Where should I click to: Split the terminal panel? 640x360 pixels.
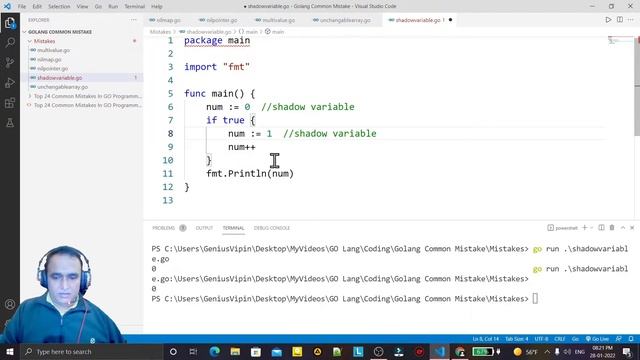pos(601,228)
